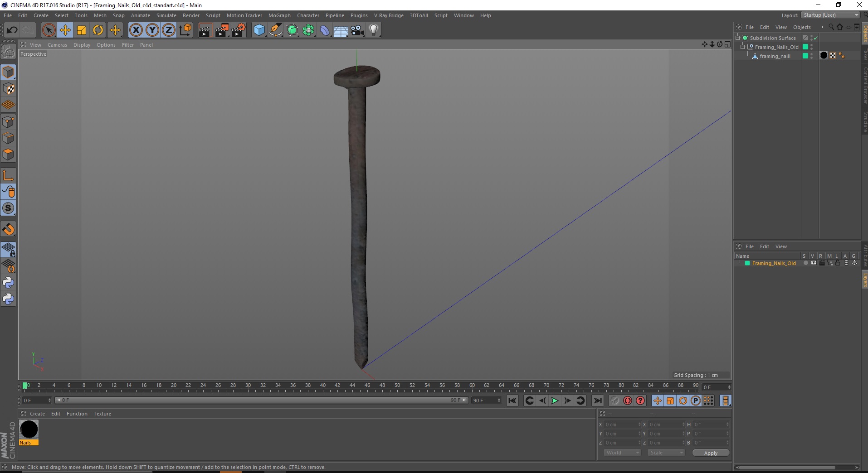This screenshot has height=473, width=868.
Task: Open the Deformer objects icon
Action: (x=325, y=30)
